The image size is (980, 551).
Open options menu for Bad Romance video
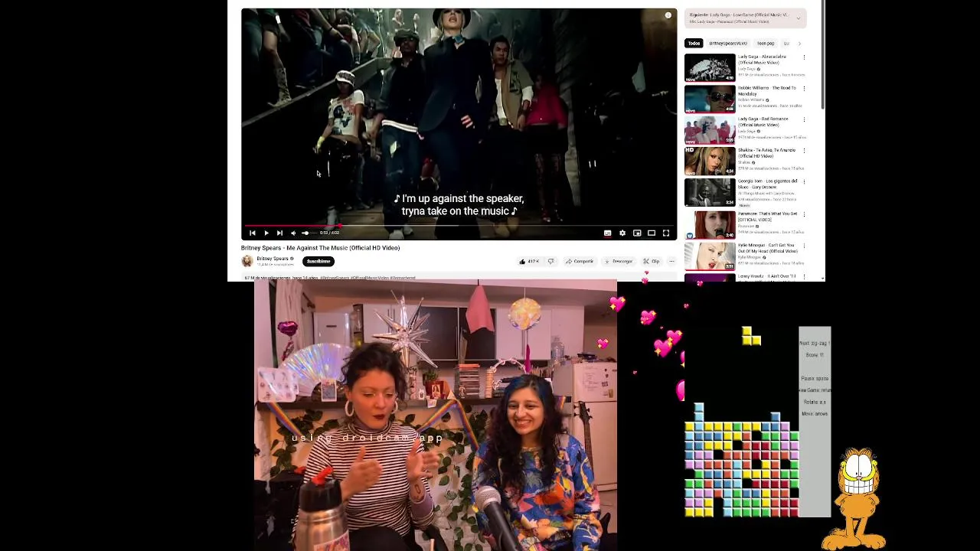point(804,119)
